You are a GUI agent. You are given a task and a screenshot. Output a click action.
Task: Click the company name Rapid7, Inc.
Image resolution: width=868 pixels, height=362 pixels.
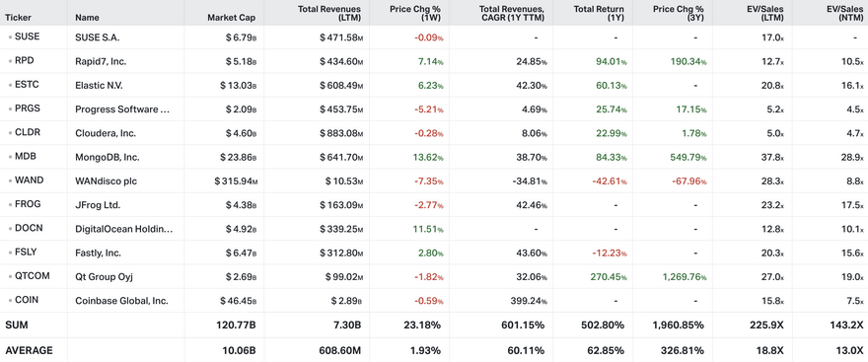pyautogui.click(x=101, y=61)
